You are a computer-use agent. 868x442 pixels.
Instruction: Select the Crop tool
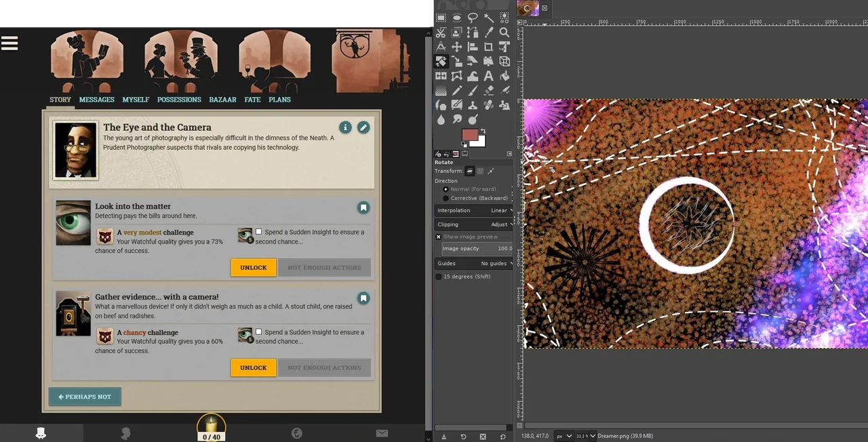(488, 47)
